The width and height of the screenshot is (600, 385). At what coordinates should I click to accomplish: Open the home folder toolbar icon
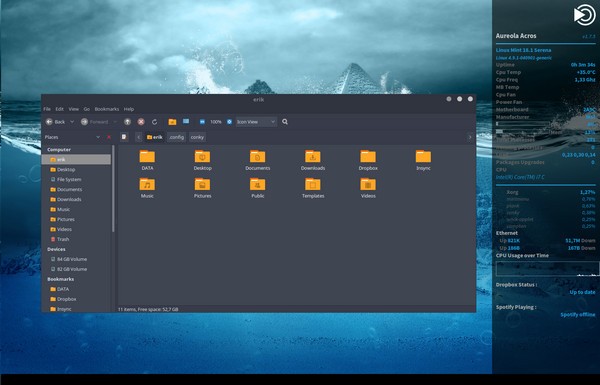point(172,122)
